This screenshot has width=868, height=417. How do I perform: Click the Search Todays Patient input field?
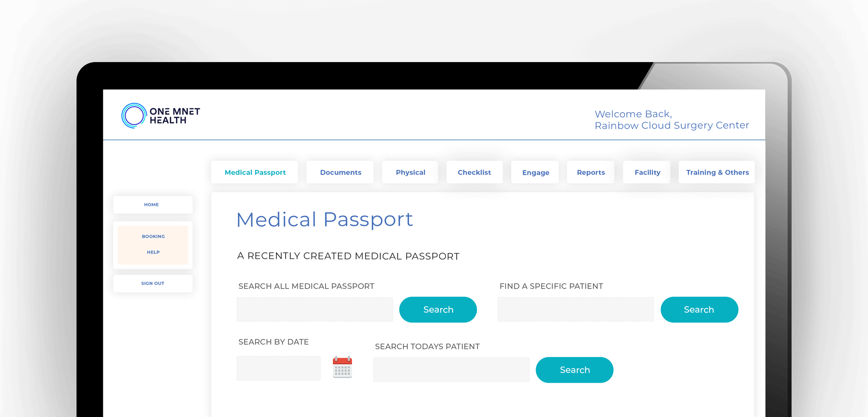[451, 369]
